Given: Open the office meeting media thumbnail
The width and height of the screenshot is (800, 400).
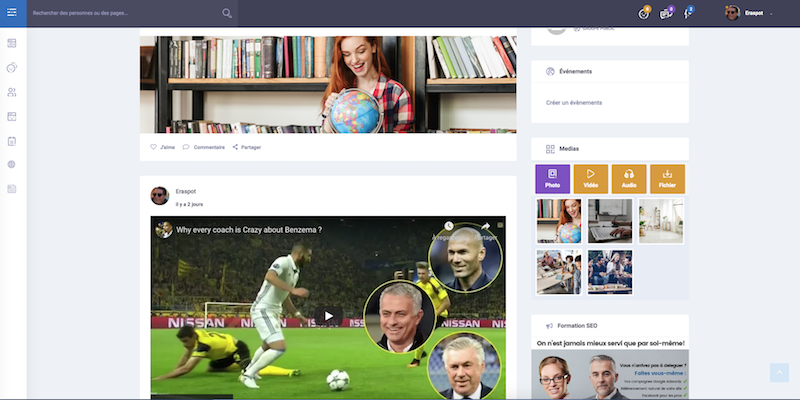Looking at the screenshot, I should pos(559,272).
